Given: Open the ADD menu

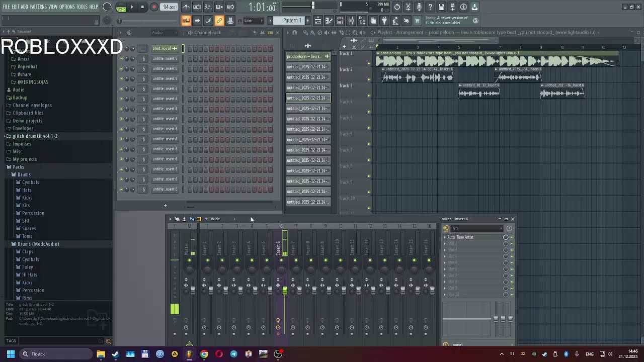Looking at the screenshot, I should coord(24,7).
